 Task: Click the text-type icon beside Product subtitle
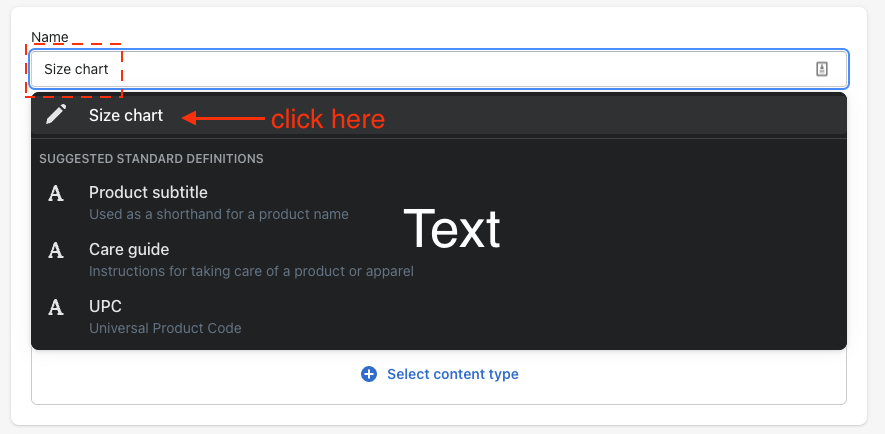tap(56, 194)
